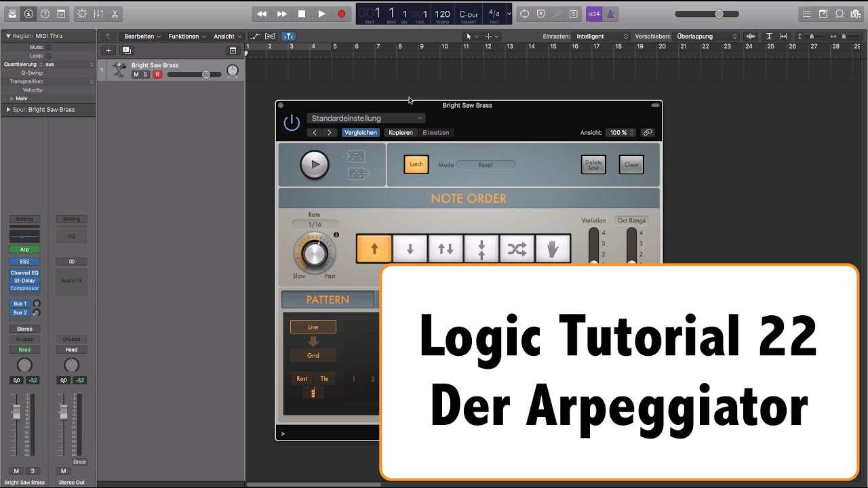Screen dimensions: 868x488
Task: Open Read automation mode on Stereo Out
Action: (x=71, y=350)
